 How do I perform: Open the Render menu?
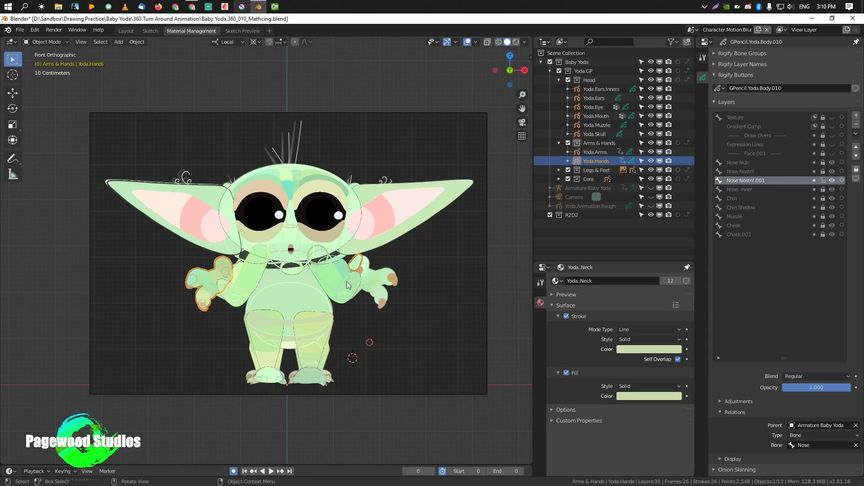pos(53,30)
